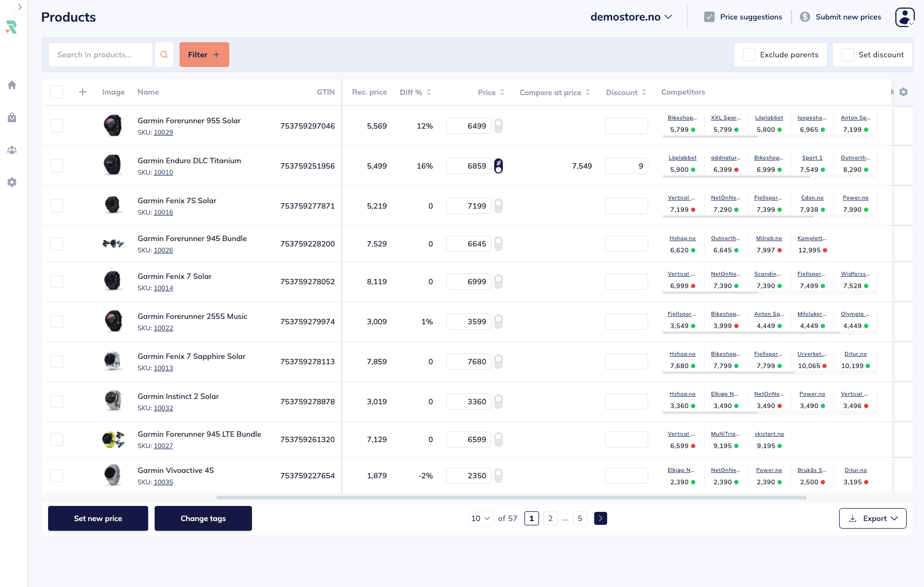Open the Home page from sidebar

point(12,85)
